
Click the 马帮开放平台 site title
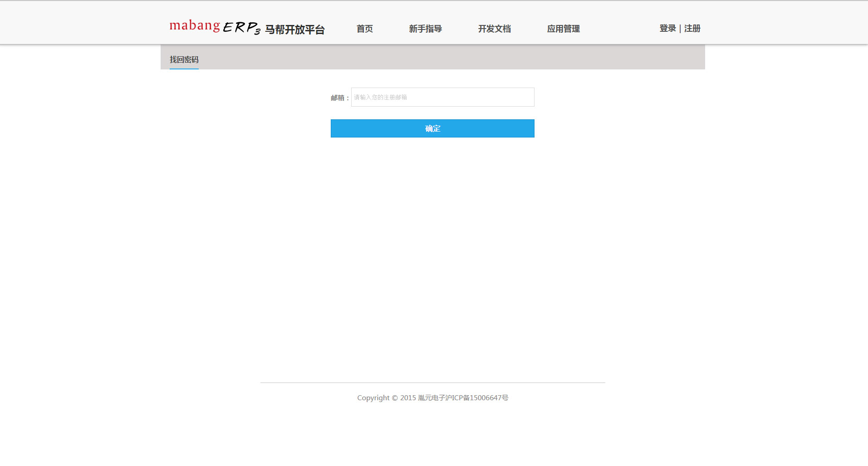point(294,29)
